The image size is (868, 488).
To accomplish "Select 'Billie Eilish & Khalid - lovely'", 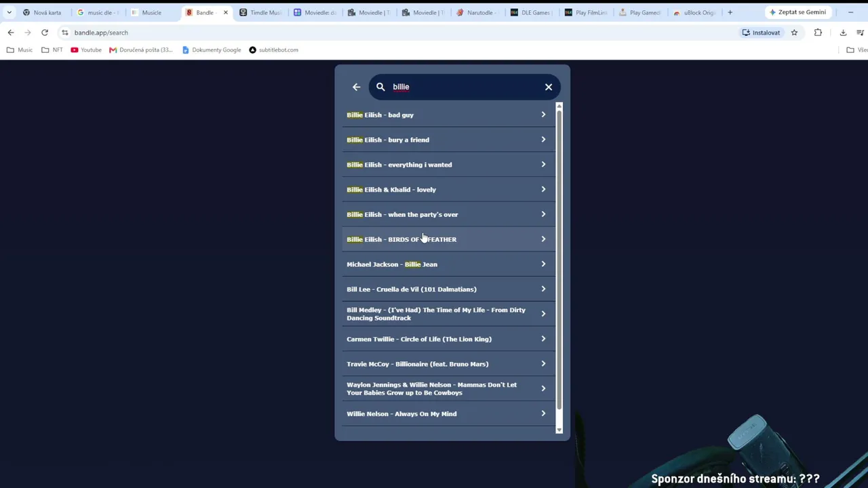I will (x=448, y=190).
